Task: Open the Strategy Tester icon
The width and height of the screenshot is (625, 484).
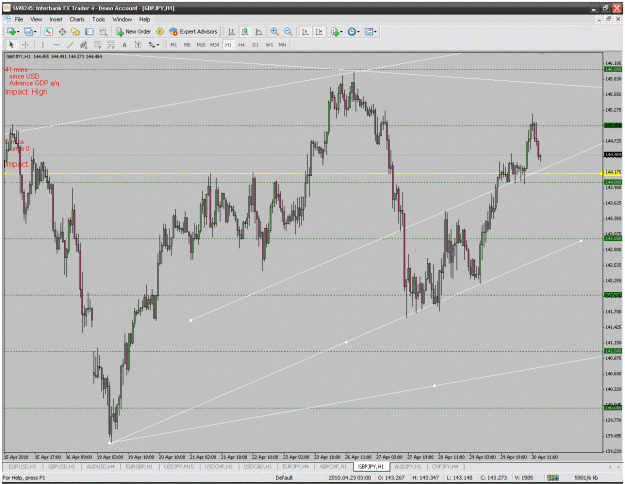Action: tap(103, 31)
